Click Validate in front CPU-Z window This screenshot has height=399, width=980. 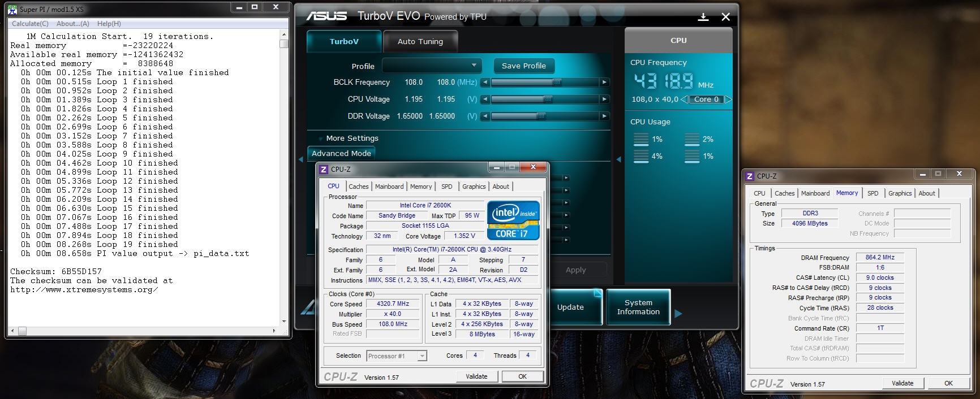476,376
